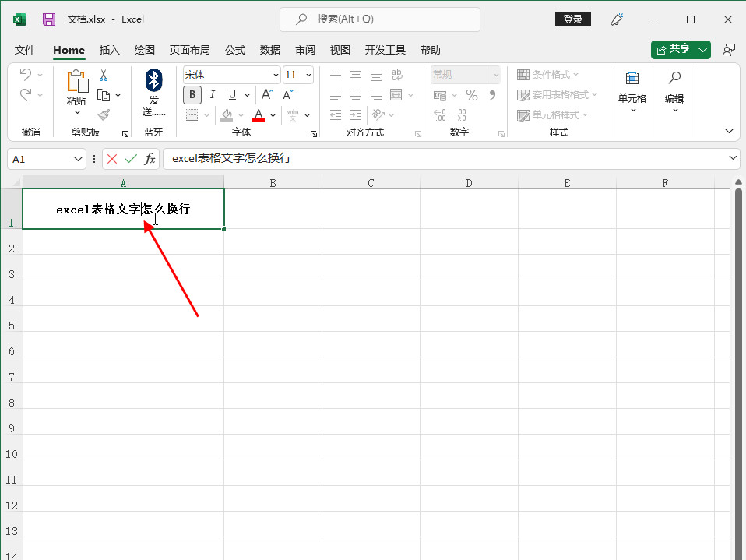Cancel the entry with the formula bar X
Viewport: 746px width, 560px height.
[x=112, y=159]
